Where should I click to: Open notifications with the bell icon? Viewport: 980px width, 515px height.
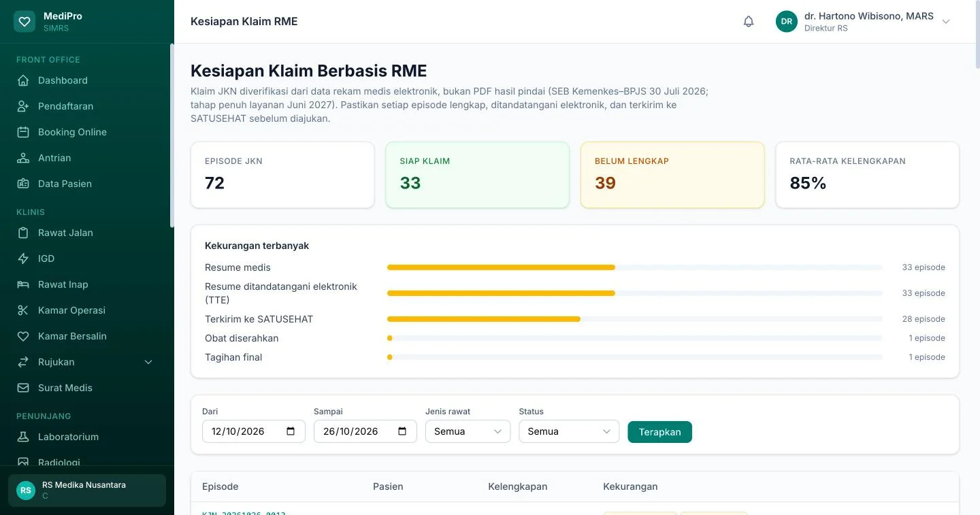[749, 22]
